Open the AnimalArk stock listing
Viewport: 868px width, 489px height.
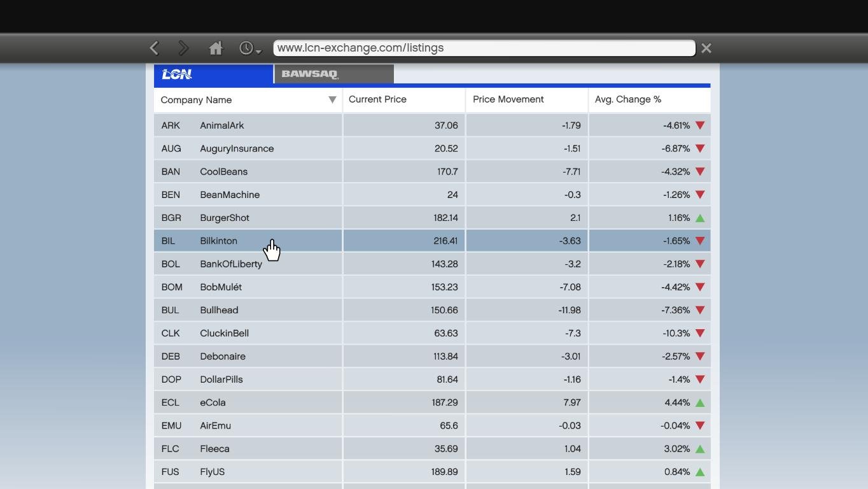coord(432,125)
